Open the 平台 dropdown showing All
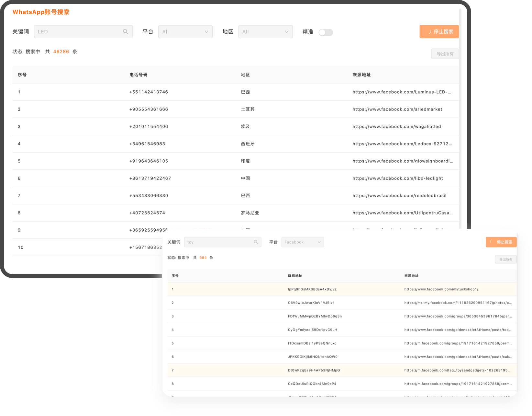The width and height of the screenshot is (532, 416). pos(185,32)
